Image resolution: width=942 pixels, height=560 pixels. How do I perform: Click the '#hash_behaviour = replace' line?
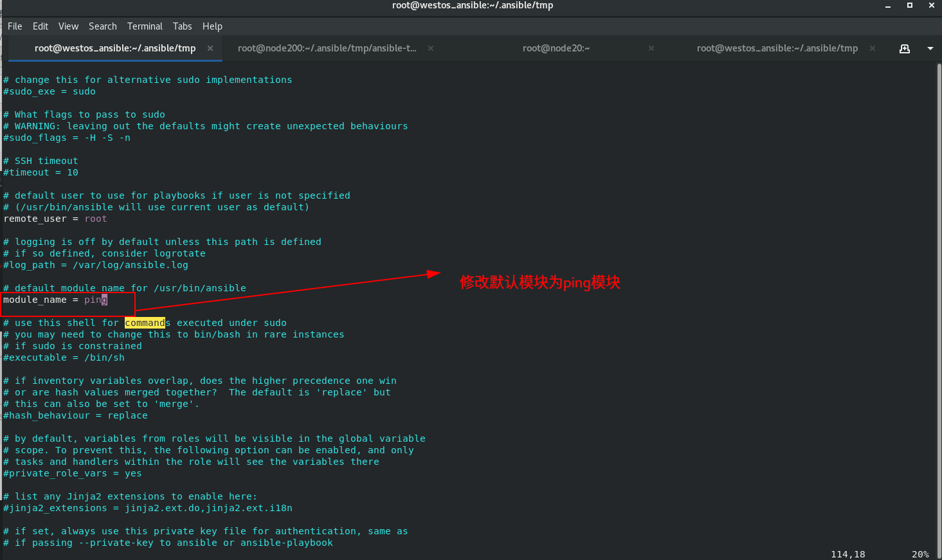coord(75,415)
